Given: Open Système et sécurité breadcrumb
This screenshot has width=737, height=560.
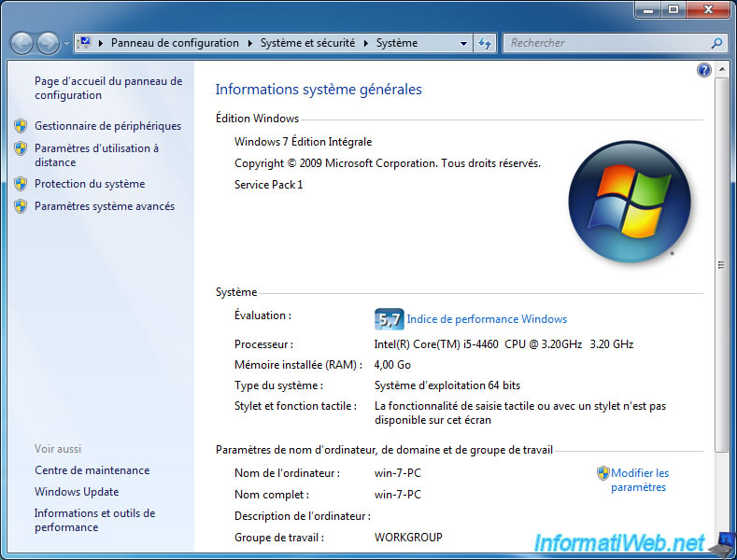Looking at the screenshot, I should coord(308,43).
